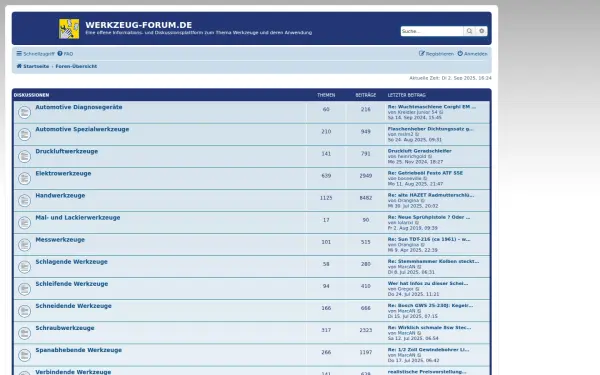The image size is (600, 375).
Task: Click forum status icon for Automotive Diagnosegeräte
Action: pos(24,112)
